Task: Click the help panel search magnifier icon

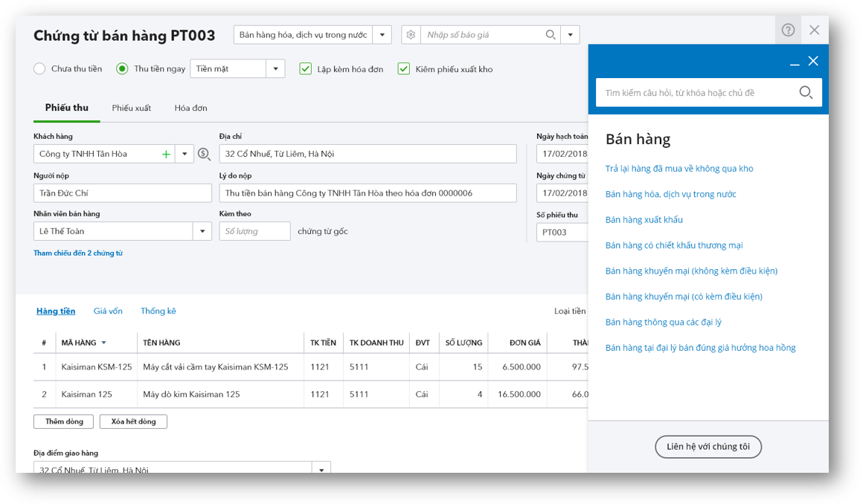Action: tap(805, 93)
